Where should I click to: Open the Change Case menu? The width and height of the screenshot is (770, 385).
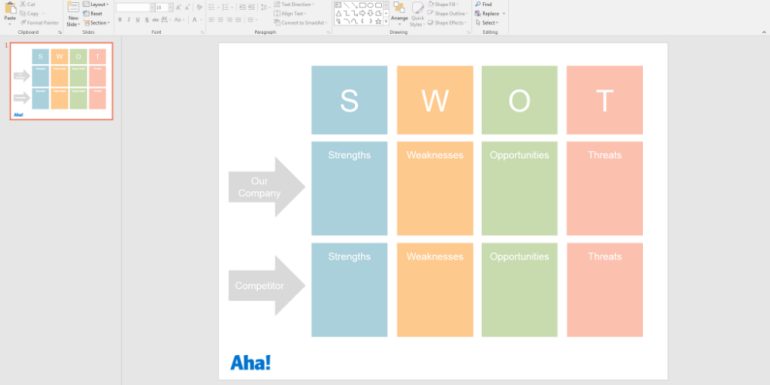179,20
